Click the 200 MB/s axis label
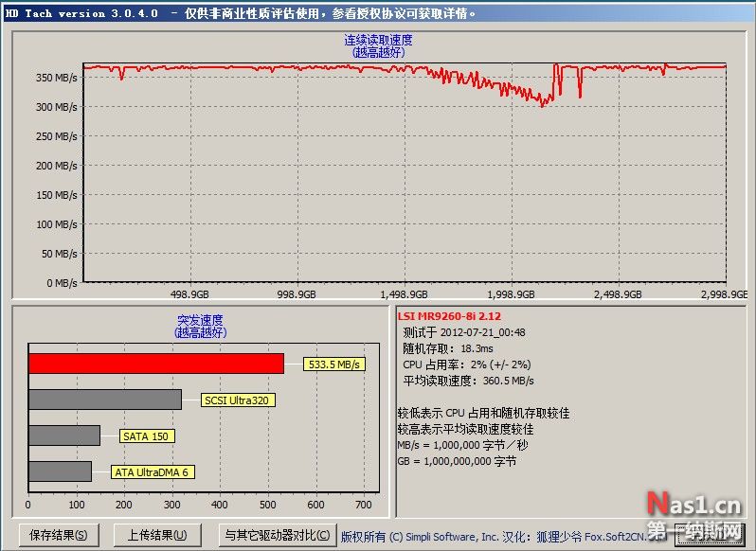The height and width of the screenshot is (551, 756). [x=57, y=166]
